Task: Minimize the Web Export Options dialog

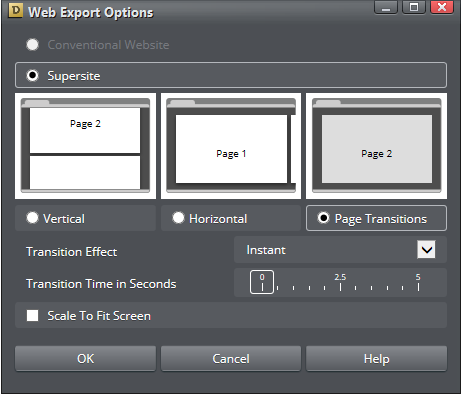Action: (386, 7)
